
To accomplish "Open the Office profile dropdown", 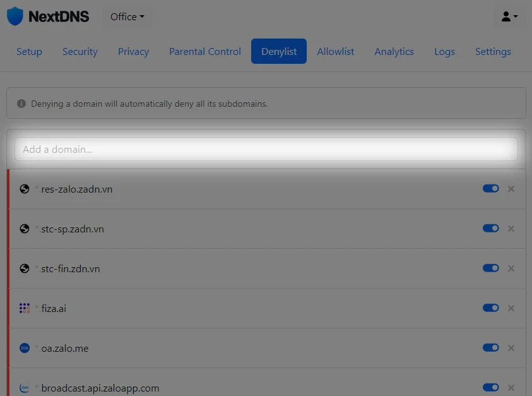I will [x=127, y=16].
